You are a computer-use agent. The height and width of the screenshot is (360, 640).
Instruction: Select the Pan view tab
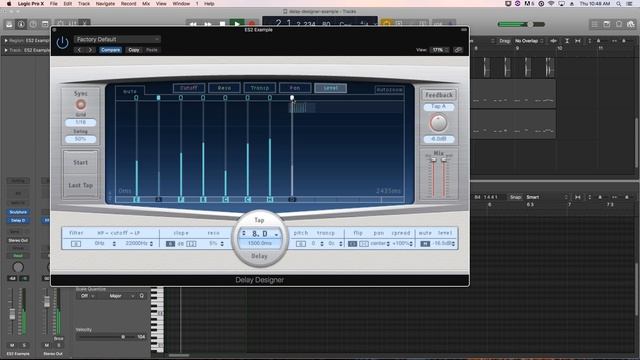coord(295,88)
